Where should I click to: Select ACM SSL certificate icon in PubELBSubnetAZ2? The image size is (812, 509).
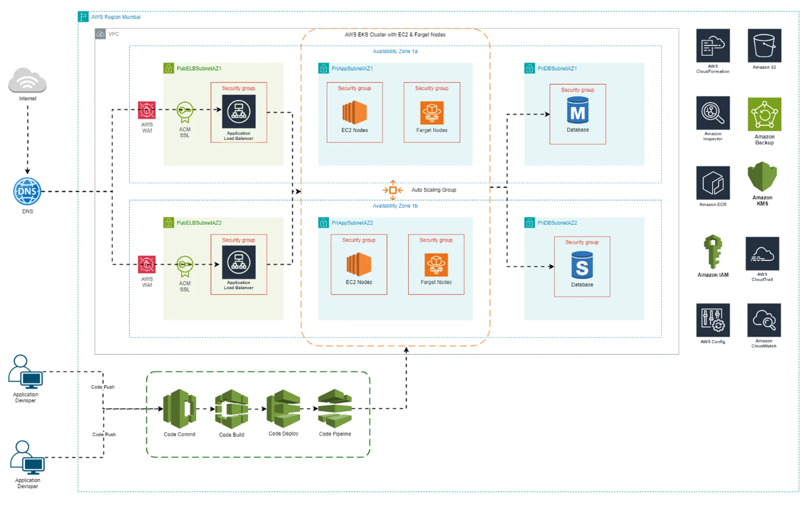tap(185, 267)
